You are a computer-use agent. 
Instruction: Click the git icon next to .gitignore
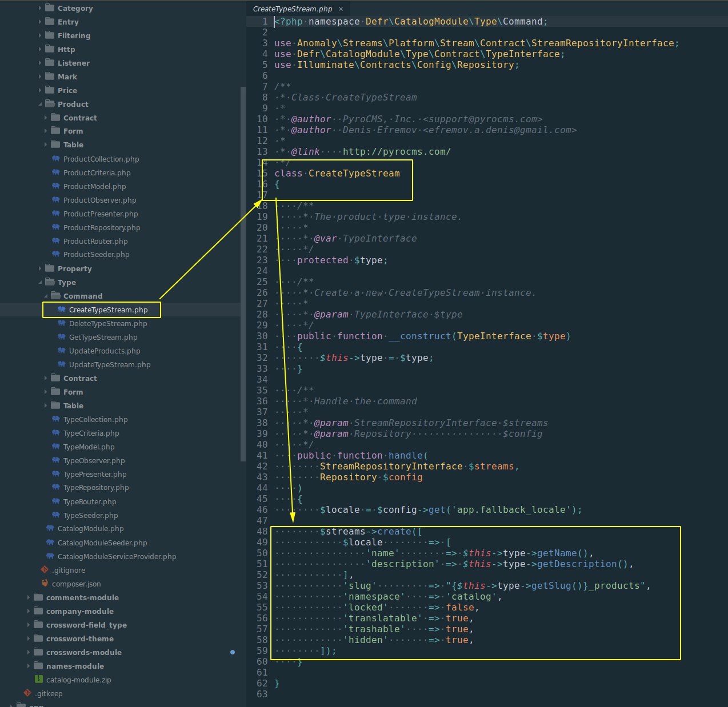(x=45, y=570)
